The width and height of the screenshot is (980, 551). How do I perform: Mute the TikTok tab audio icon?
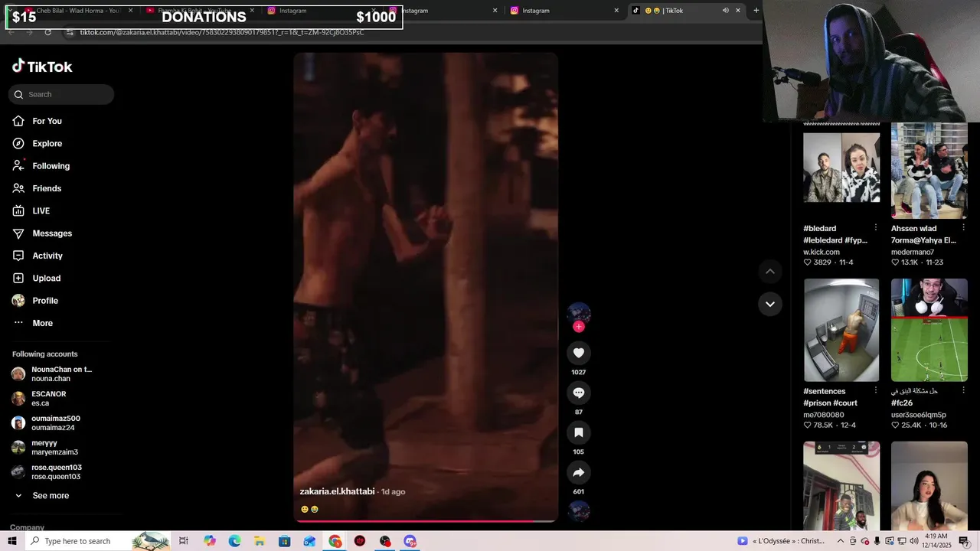[x=725, y=11]
